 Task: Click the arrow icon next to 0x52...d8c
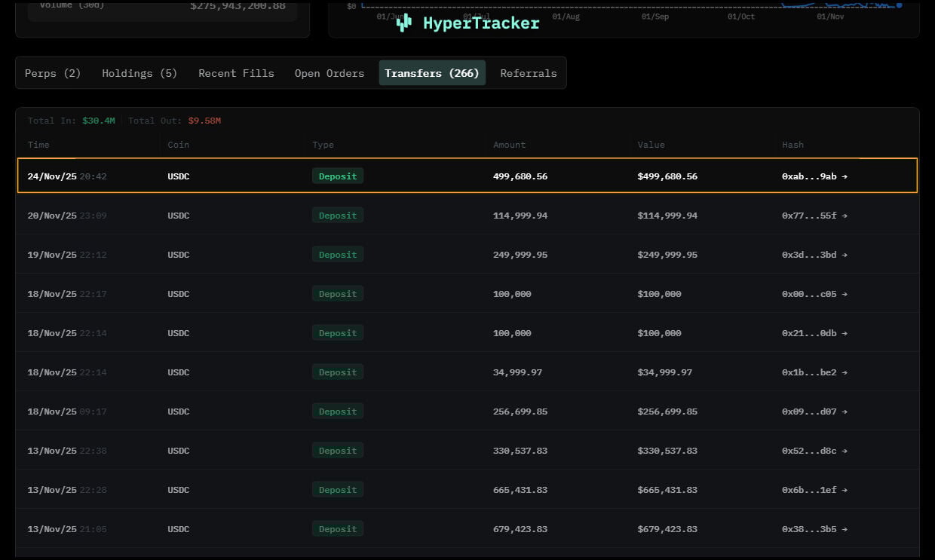(x=845, y=450)
